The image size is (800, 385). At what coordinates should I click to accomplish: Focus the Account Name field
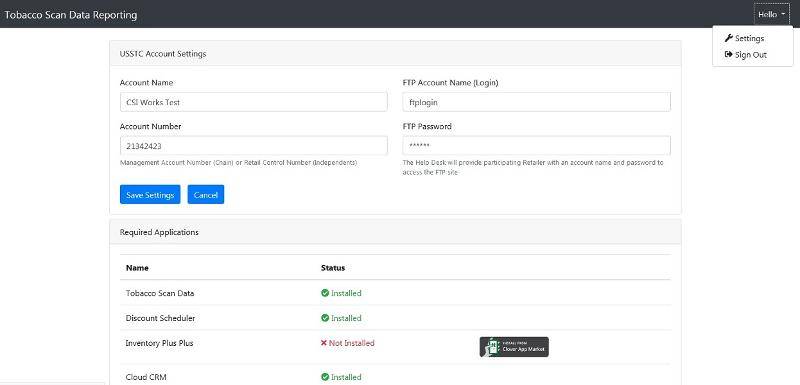[254, 102]
